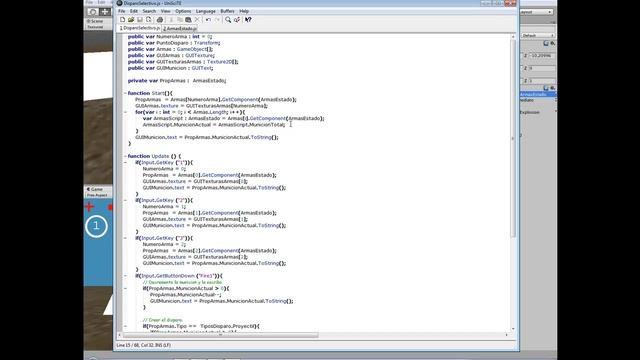The height and width of the screenshot is (360, 640).
Task: Select the Game tab in Unity
Action: click(95, 189)
